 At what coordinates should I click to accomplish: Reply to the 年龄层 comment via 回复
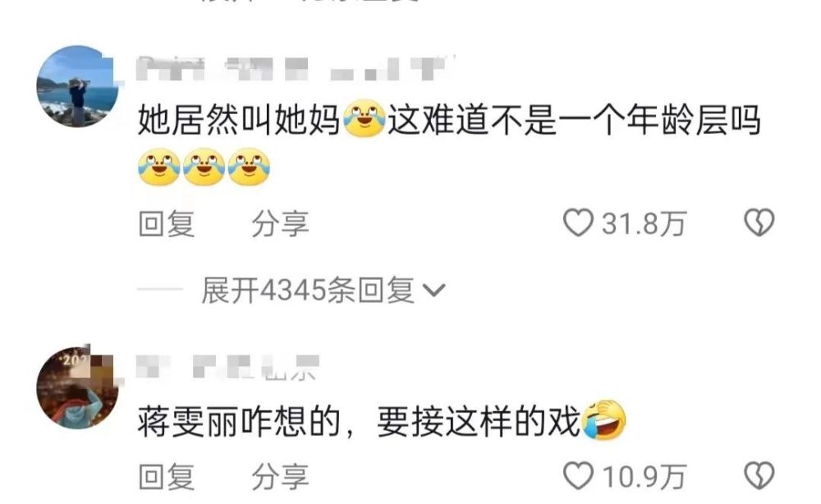pyautogui.click(x=167, y=223)
